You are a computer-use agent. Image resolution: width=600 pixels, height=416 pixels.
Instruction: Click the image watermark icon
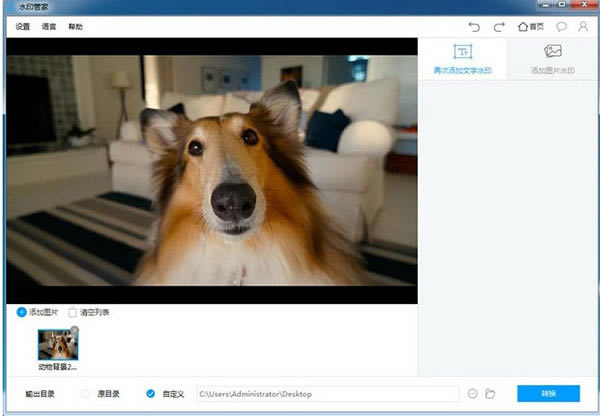coord(552,52)
